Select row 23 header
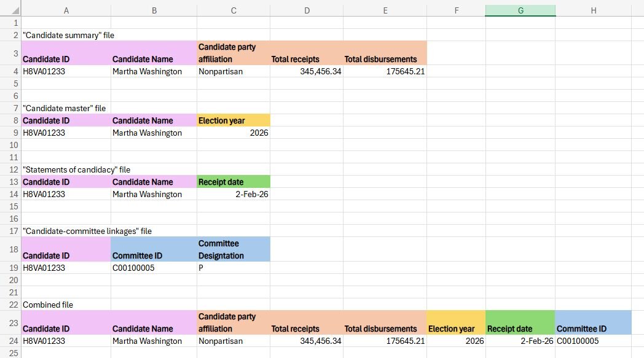Image resolution: width=644 pixels, height=358 pixels. 10,323
